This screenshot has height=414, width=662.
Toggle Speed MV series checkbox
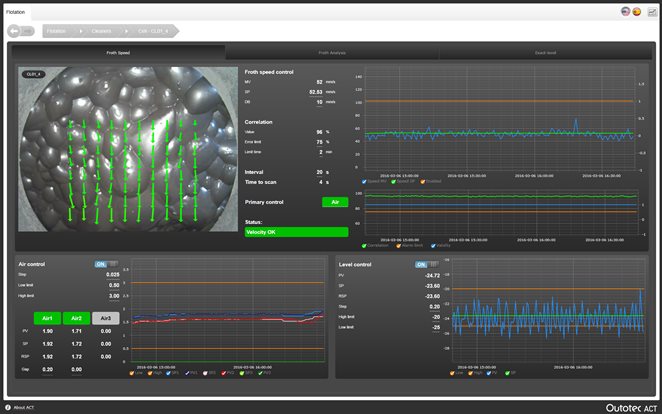364,181
